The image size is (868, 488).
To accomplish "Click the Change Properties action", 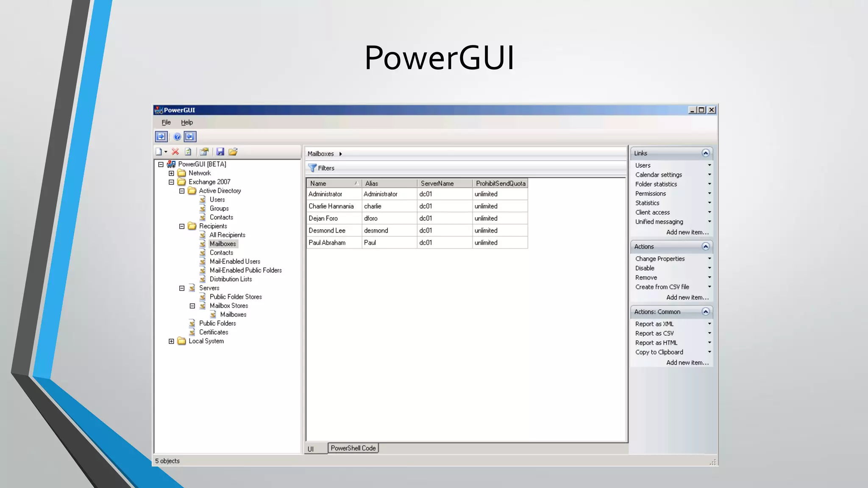I will click(660, 259).
